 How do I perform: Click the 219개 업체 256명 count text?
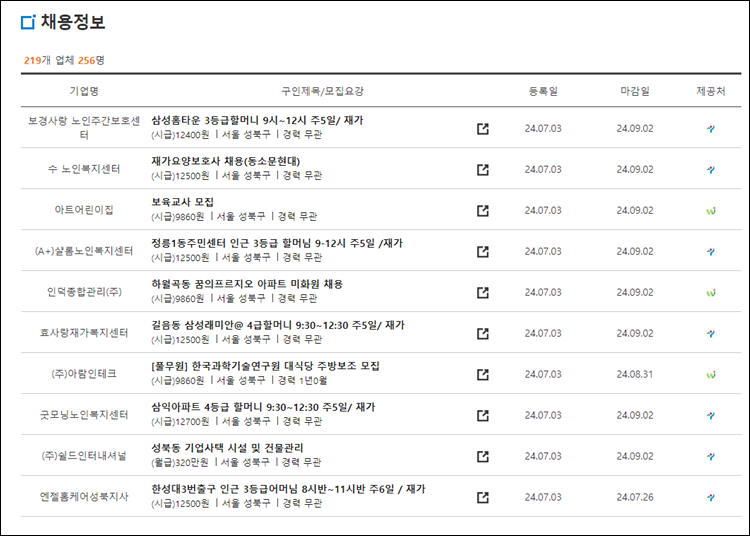(x=64, y=60)
